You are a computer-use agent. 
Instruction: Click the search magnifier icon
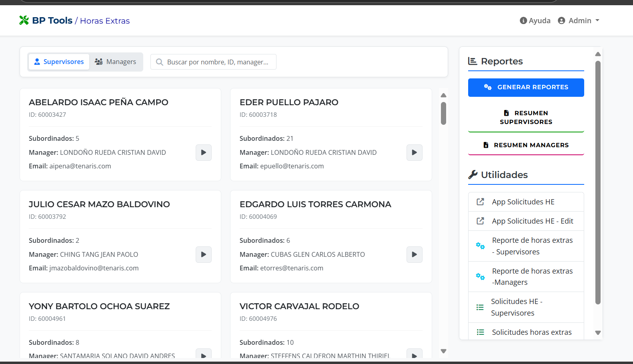[159, 62]
